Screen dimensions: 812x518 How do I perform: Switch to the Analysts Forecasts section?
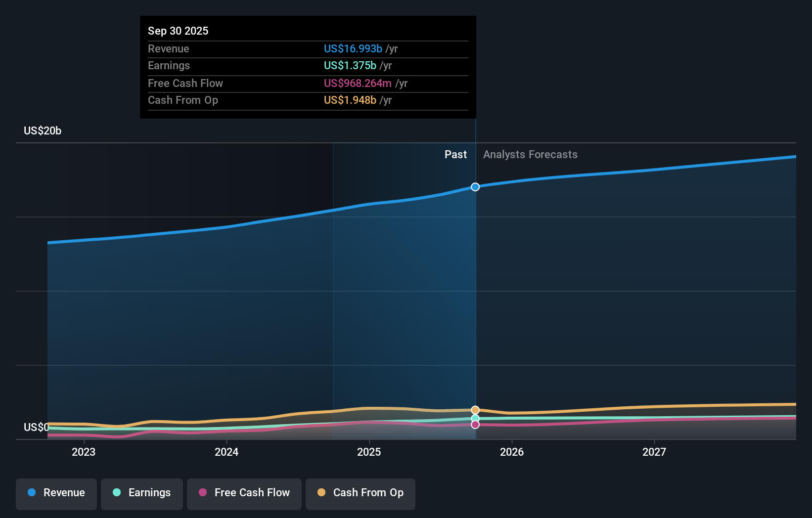point(530,154)
